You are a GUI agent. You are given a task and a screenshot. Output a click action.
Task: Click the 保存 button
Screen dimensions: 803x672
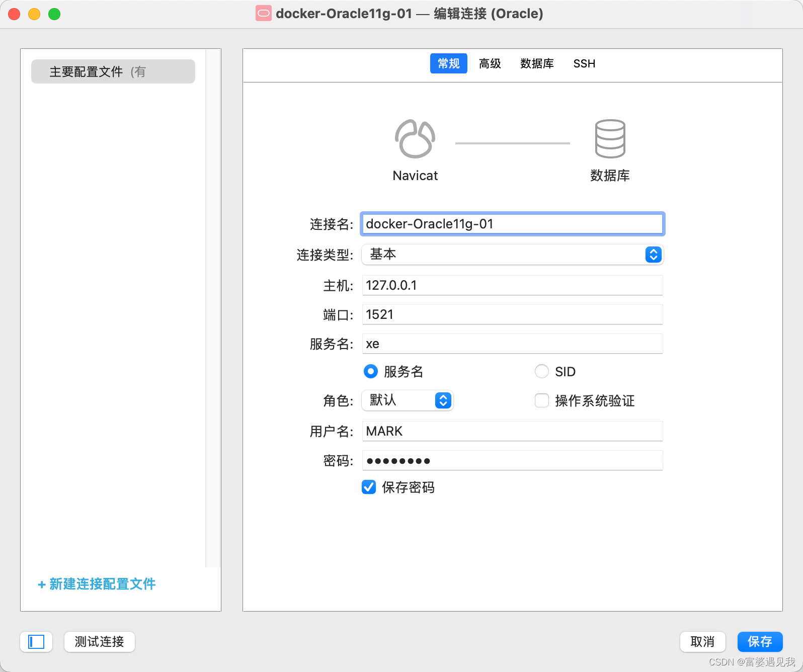(x=760, y=642)
